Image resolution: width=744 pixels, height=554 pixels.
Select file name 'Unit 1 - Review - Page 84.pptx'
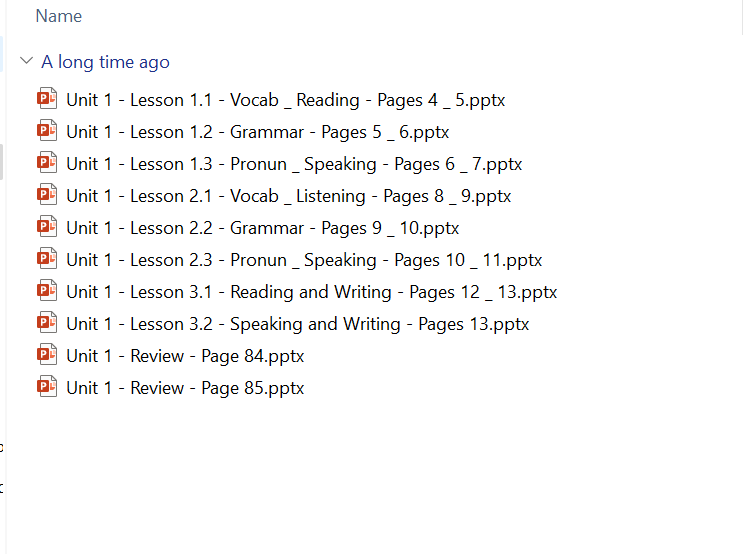pyautogui.click(x=185, y=356)
